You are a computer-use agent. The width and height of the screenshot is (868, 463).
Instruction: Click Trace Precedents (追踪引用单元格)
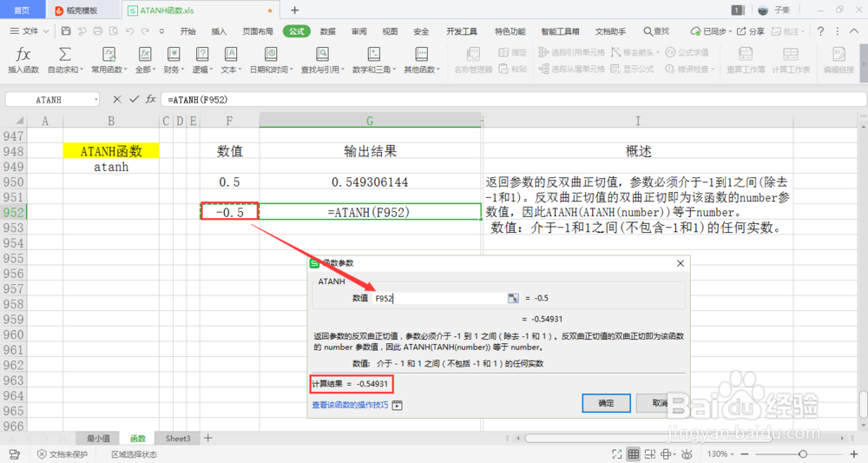(572, 52)
